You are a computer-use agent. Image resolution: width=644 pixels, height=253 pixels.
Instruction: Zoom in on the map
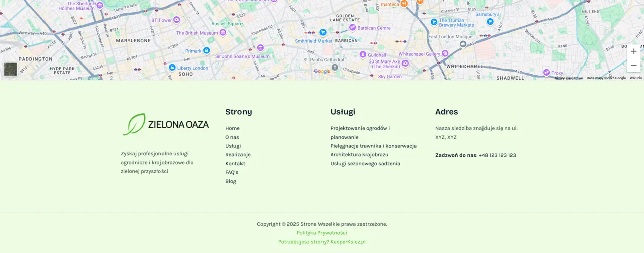pos(634,51)
